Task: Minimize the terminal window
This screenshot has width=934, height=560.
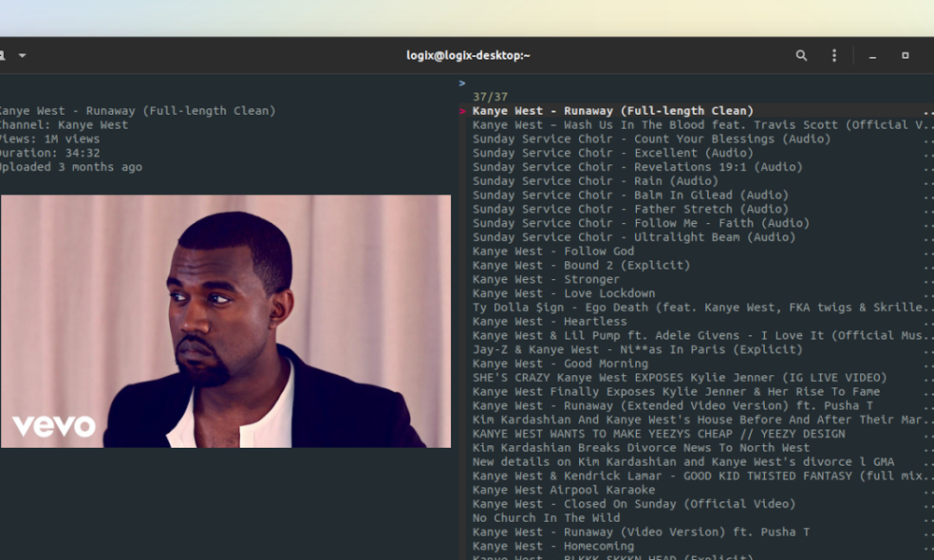Action: pos(872,55)
